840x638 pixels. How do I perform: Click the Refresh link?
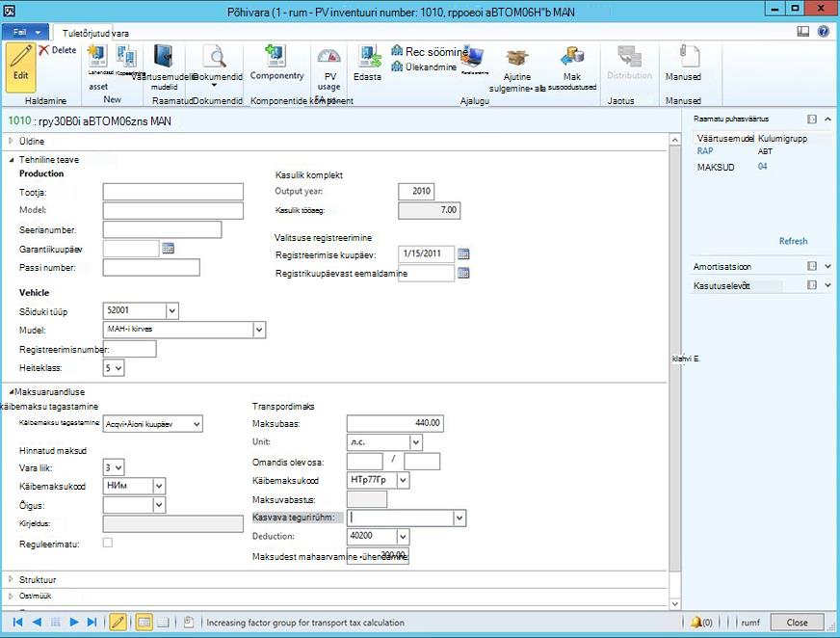coord(793,241)
